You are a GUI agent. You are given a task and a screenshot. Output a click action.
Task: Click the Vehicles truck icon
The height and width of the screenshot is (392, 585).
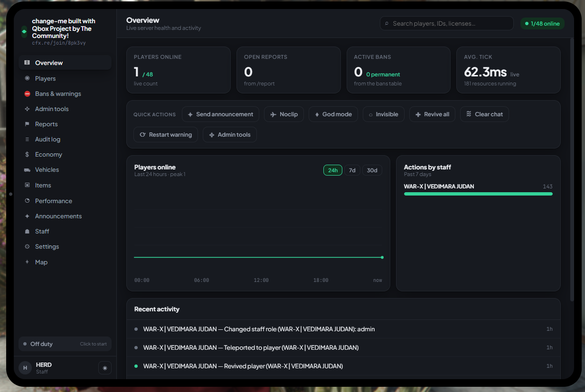coord(27,169)
